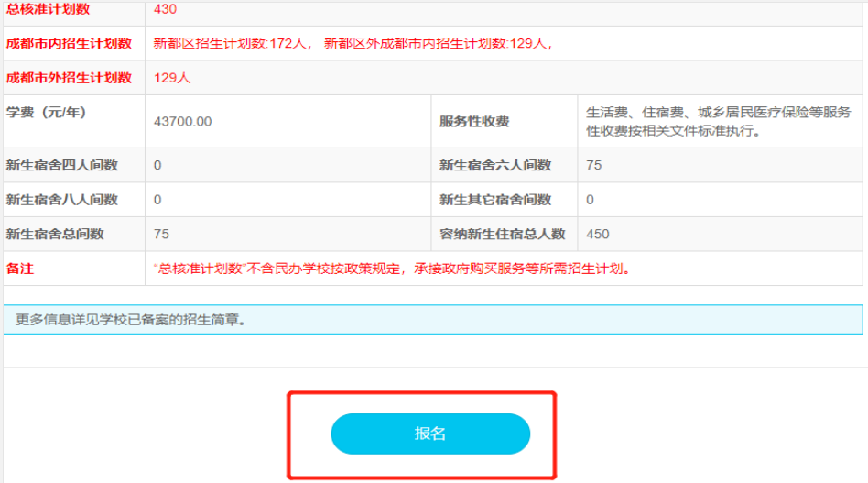The image size is (868, 483).
Task: Click the 新生宿舍总间数 label
Action: (x=55, y=234)
